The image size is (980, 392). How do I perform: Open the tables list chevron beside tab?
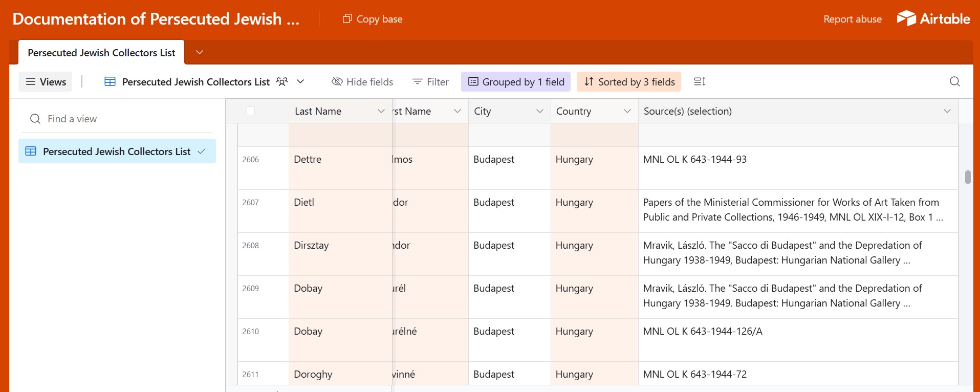200,53
